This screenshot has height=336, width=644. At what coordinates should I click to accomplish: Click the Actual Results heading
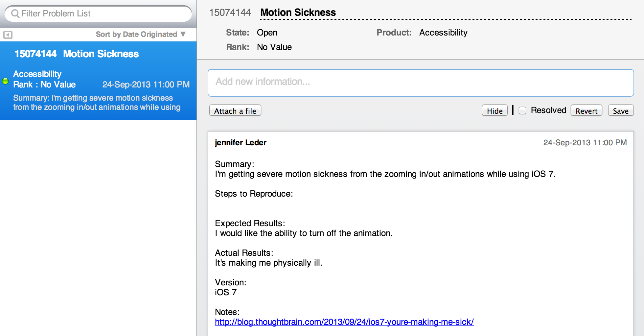tap(244, 253)
